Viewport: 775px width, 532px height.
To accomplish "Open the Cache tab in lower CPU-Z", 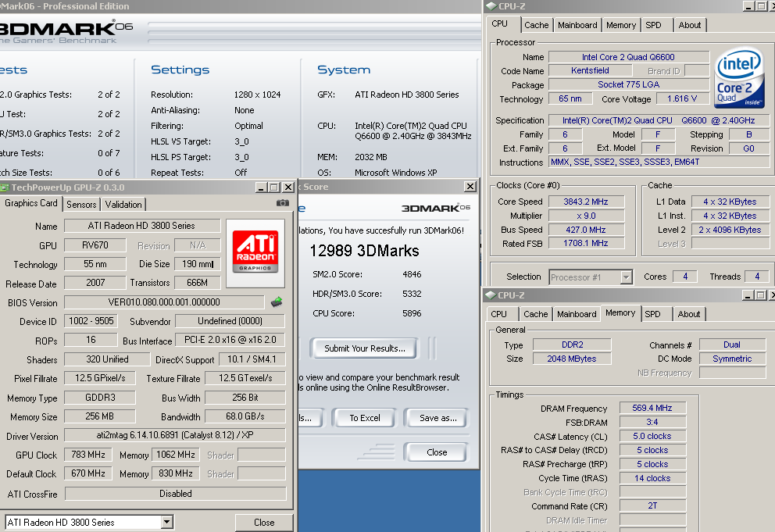I will (x=536, y=314).
